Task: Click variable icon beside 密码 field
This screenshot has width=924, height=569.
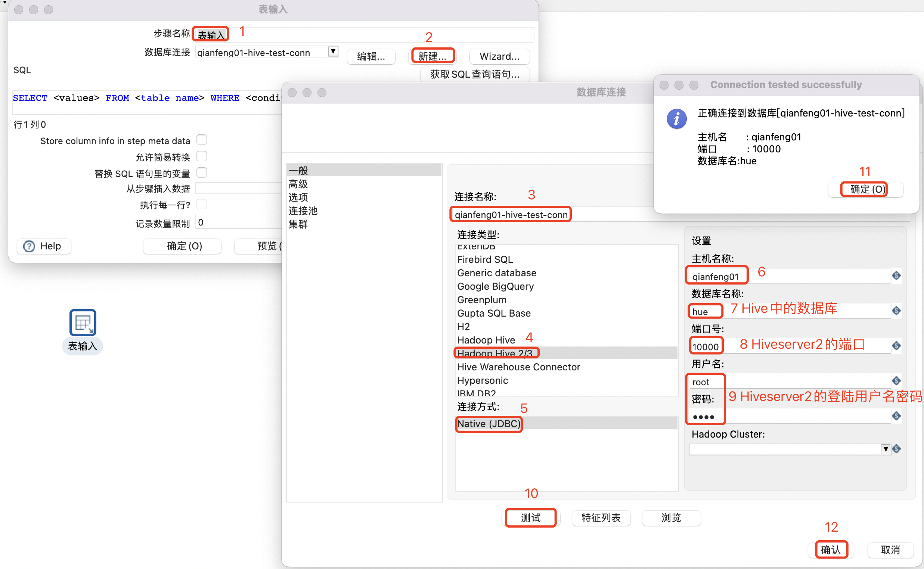Action: [896, 416]
